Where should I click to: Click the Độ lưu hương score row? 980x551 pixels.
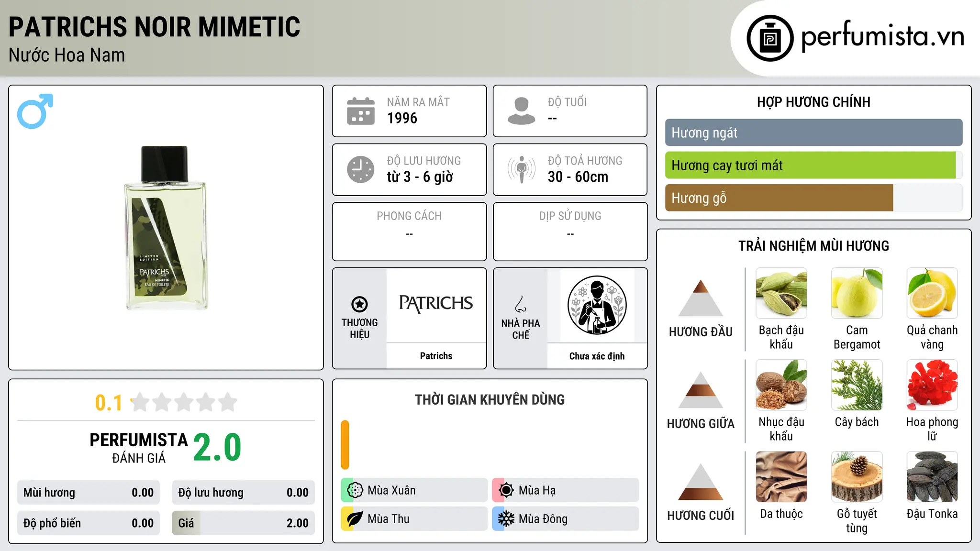coord(244,493)
